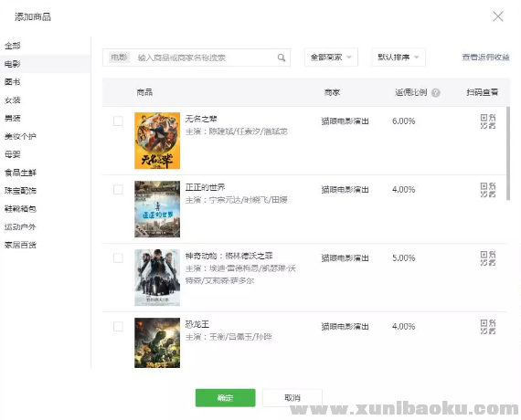521x420 pixels.
Task: Click the 5.00% commission value
Action: [403, 258]
